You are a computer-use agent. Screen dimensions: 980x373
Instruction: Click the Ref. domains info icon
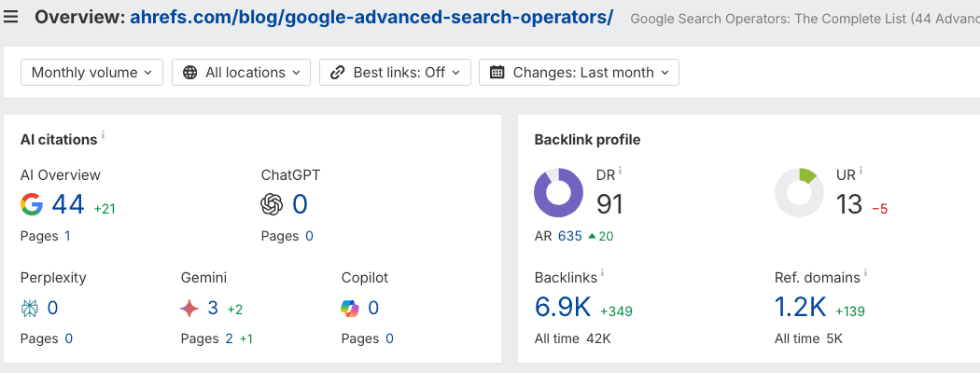coord(866,273)
